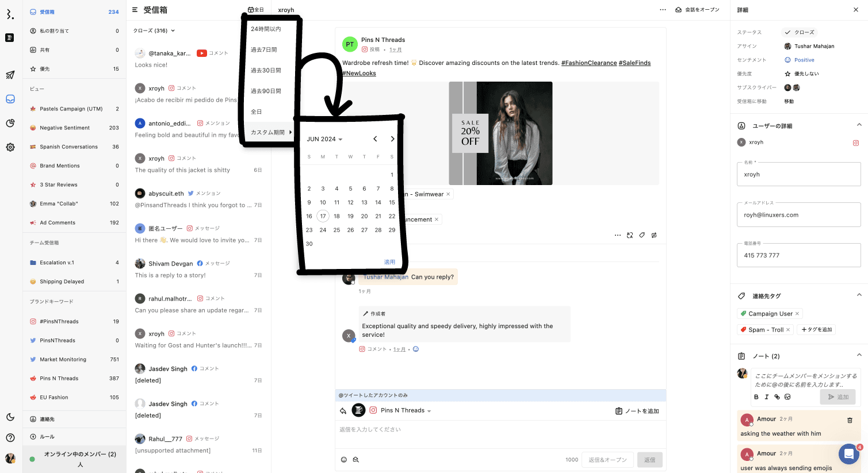Select 過去30日間 from date menu

[266, 70]
